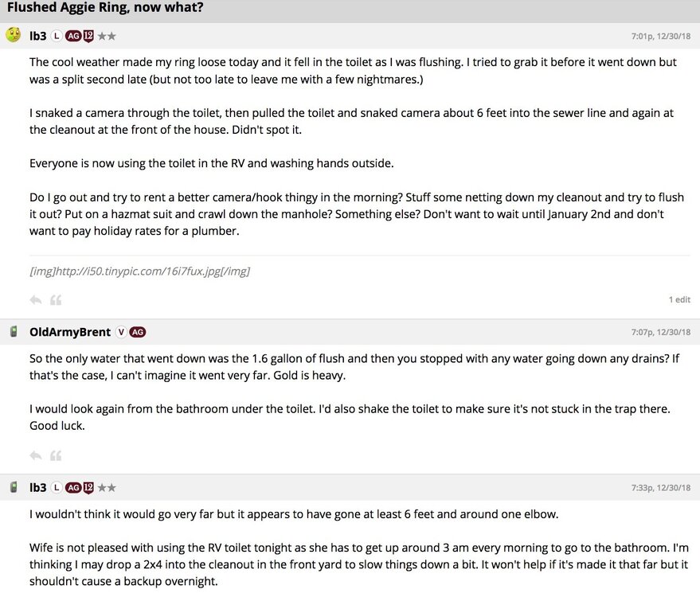
Task: Click the star rating in the first post header
Action: pos(108,36)
